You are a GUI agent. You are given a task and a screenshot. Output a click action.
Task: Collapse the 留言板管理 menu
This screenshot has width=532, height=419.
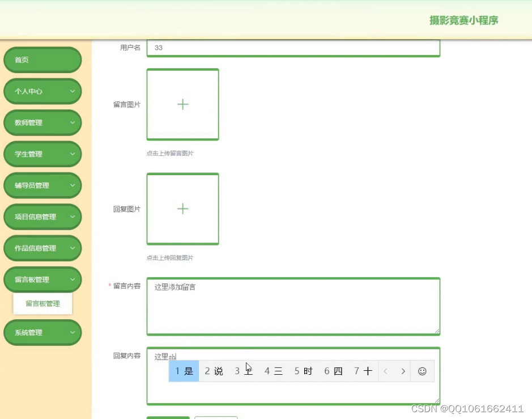click(x=42, y=279)
